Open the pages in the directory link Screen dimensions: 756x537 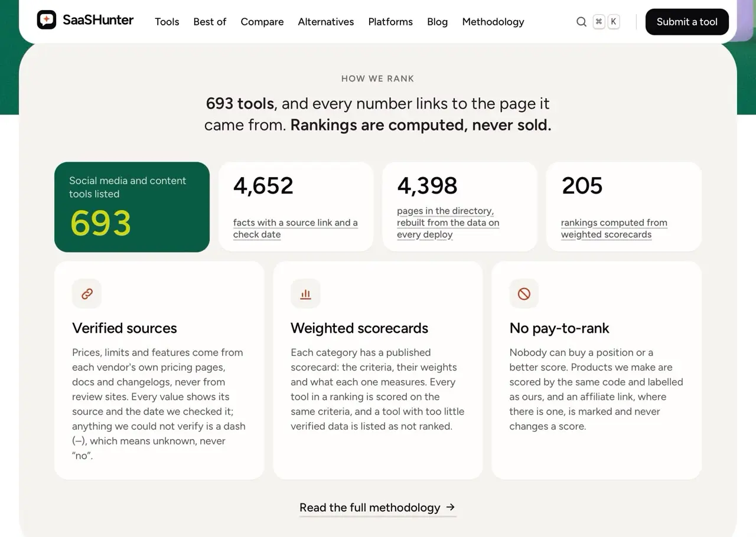tap(448, 222)
